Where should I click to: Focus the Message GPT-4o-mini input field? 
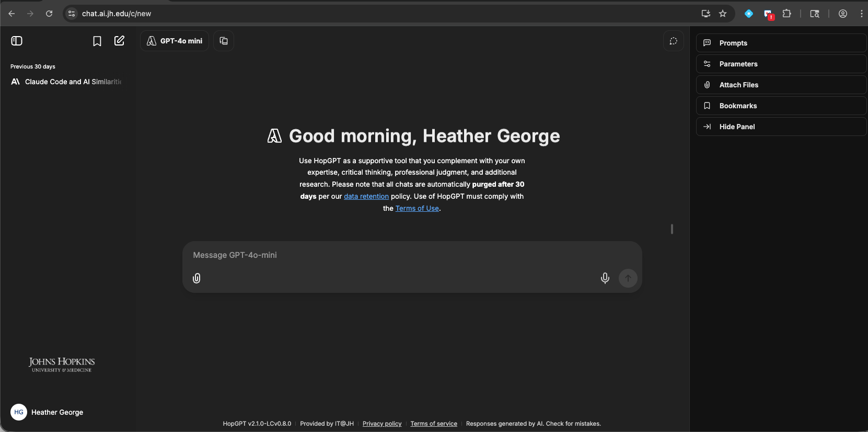[412, 255]
